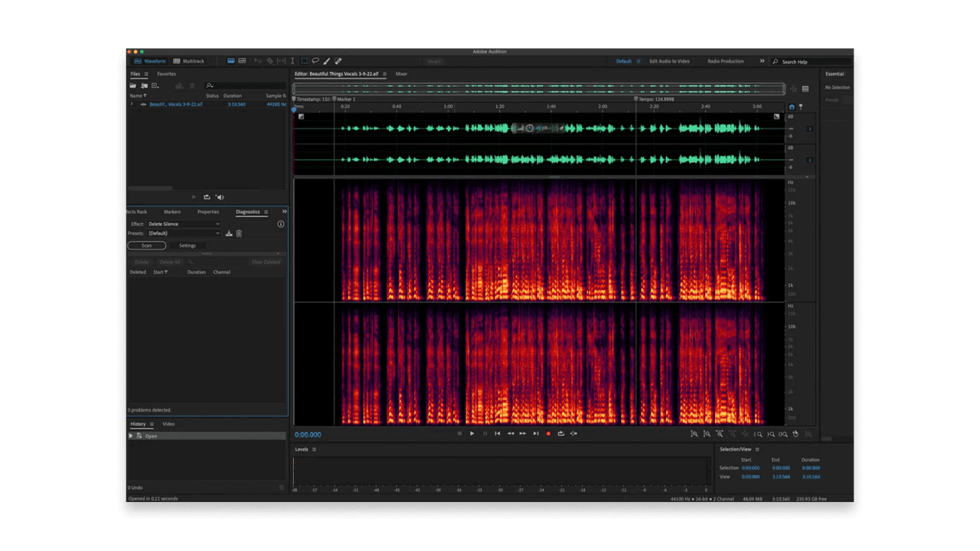Click the Record button in the transport
980x551 pixels.
(548, 433)
